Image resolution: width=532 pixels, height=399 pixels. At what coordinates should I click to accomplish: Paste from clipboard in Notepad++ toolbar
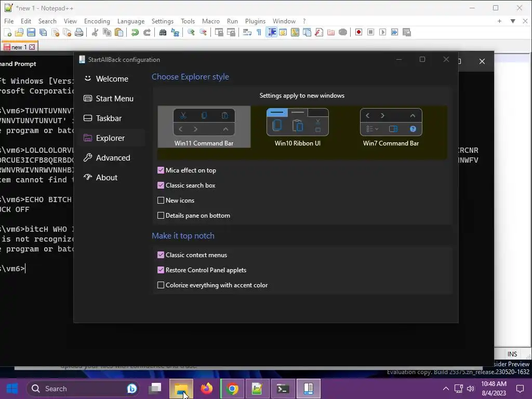tap(119, 32)
